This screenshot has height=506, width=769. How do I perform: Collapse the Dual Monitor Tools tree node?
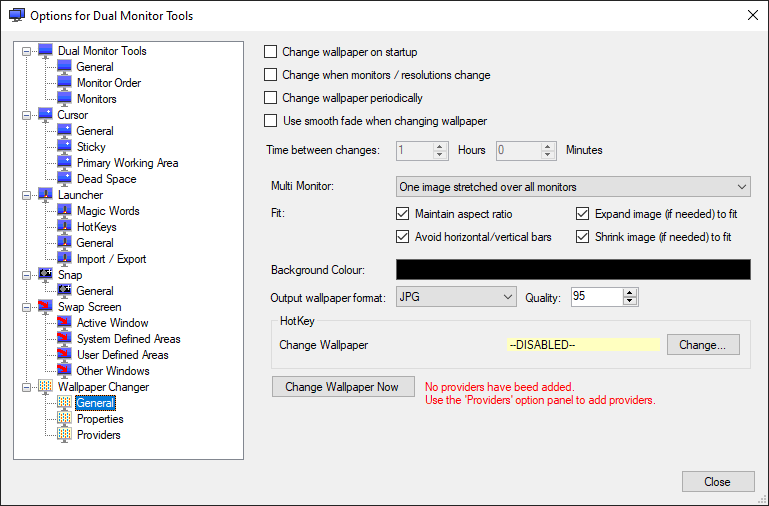[x=26, y=51]
